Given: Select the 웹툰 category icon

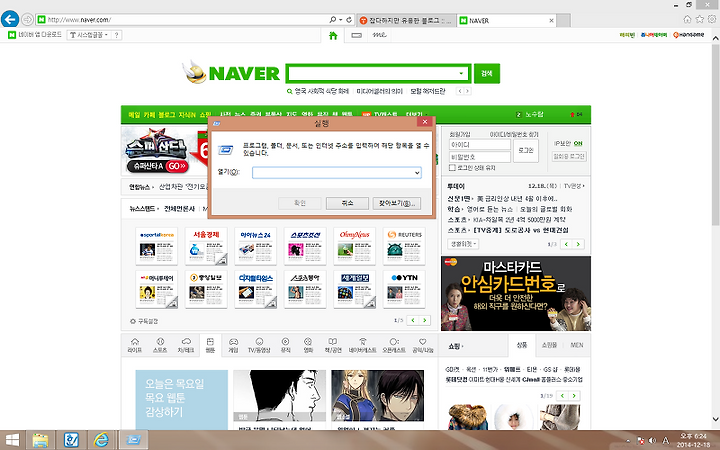Looking at the screenshot, I should pyautogui.click(x=210, y=345).
